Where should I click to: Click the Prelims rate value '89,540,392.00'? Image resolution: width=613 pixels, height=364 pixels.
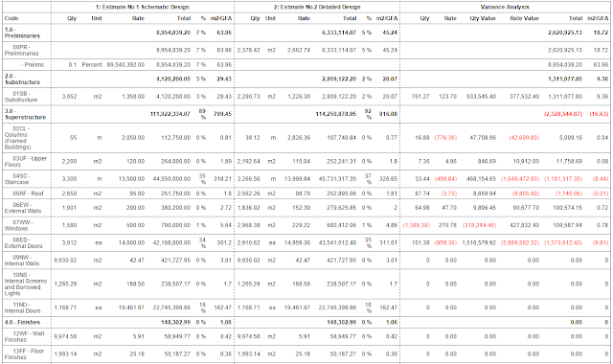click(x=125, y=65)
